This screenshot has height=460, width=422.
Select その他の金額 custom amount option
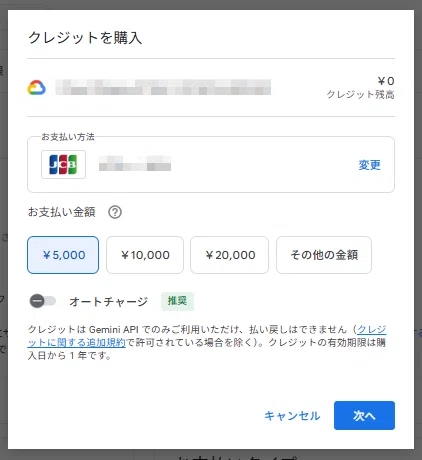[x=324, y=255]
